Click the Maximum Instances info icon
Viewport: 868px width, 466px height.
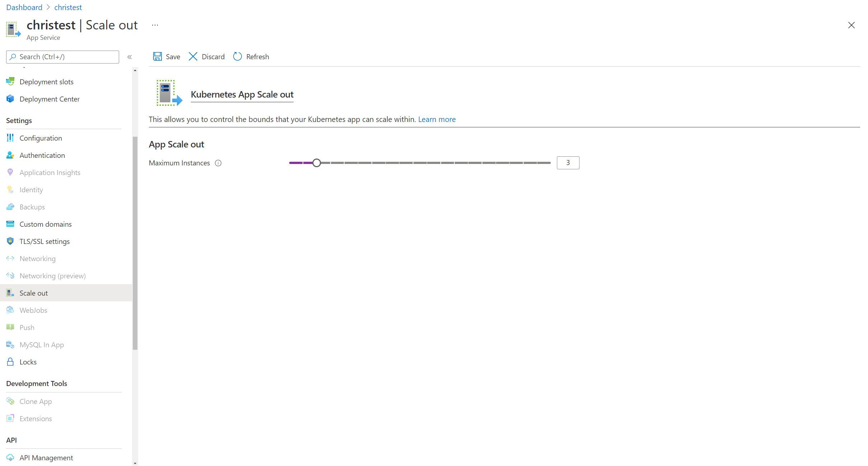point(218,163)
